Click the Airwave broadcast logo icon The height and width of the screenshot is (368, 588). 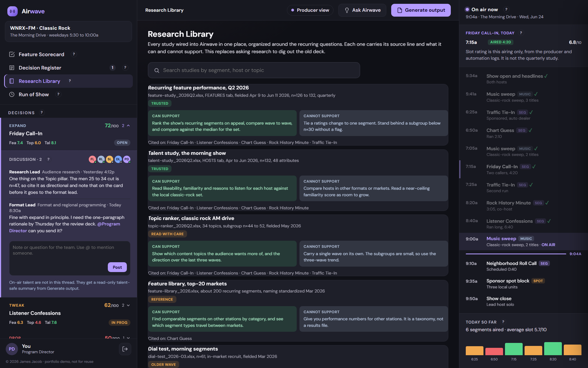pos(13,11)
